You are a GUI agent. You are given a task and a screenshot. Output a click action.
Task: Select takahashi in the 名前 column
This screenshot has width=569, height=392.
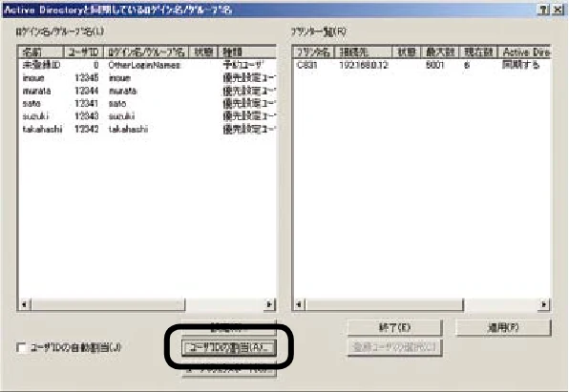point(42,129)
